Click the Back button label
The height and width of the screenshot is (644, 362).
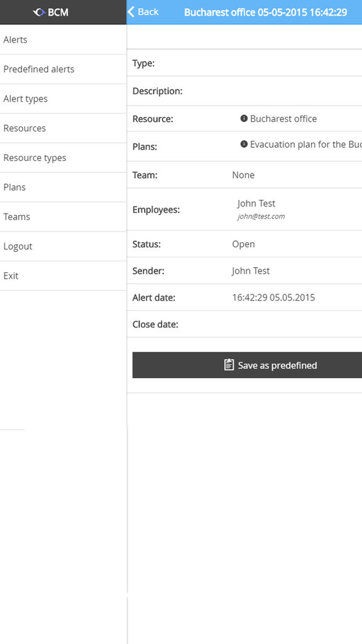point(148,12)
